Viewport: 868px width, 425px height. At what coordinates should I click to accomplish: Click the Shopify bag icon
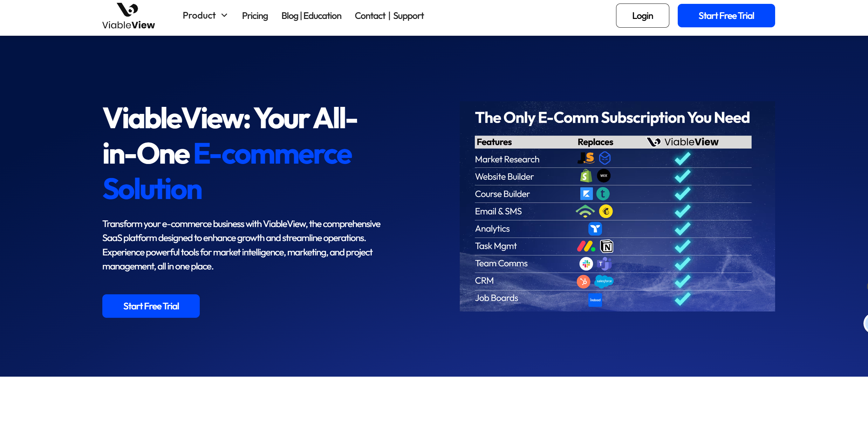coord(586,176)
